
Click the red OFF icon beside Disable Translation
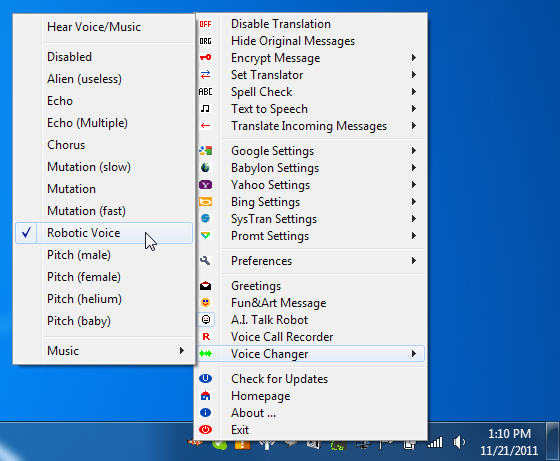point(205,24)
